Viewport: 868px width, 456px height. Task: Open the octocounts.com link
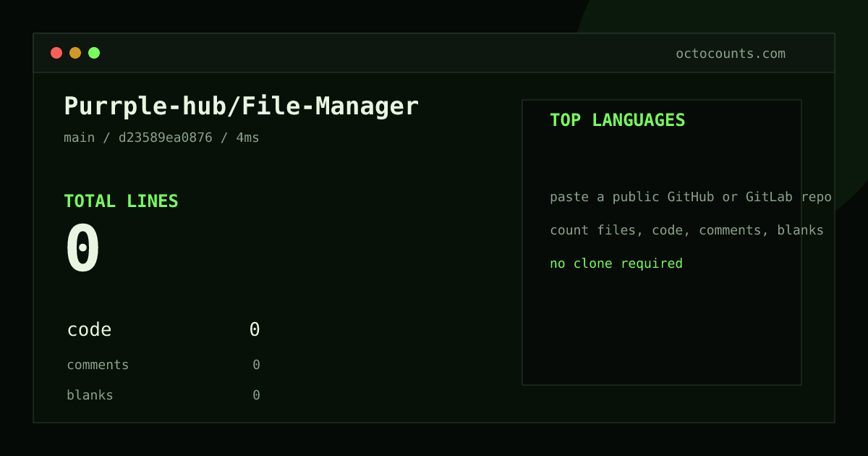[x=731, y=54]
